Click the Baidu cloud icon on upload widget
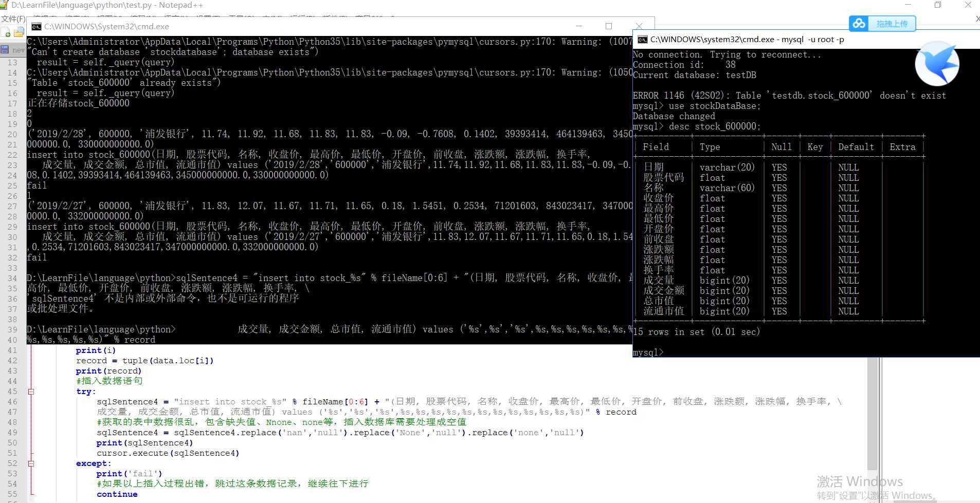Image resolution: width=980 pixels, height=503 pixels. (859, 24)
